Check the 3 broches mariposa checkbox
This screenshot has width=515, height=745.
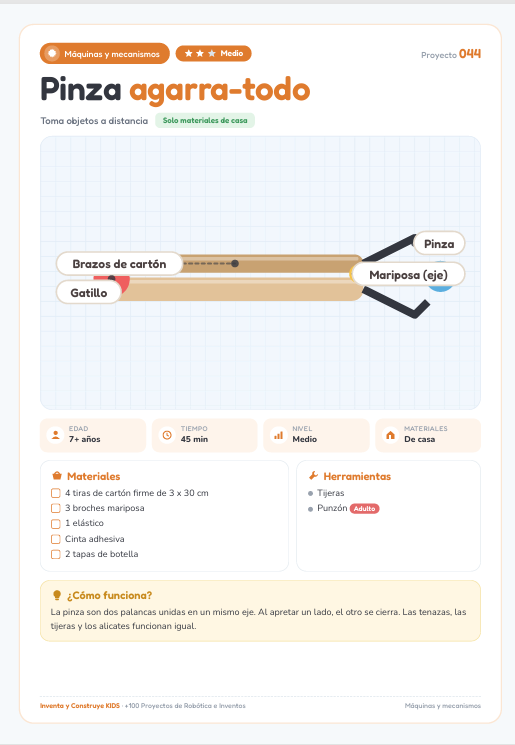tap(56, 508)
